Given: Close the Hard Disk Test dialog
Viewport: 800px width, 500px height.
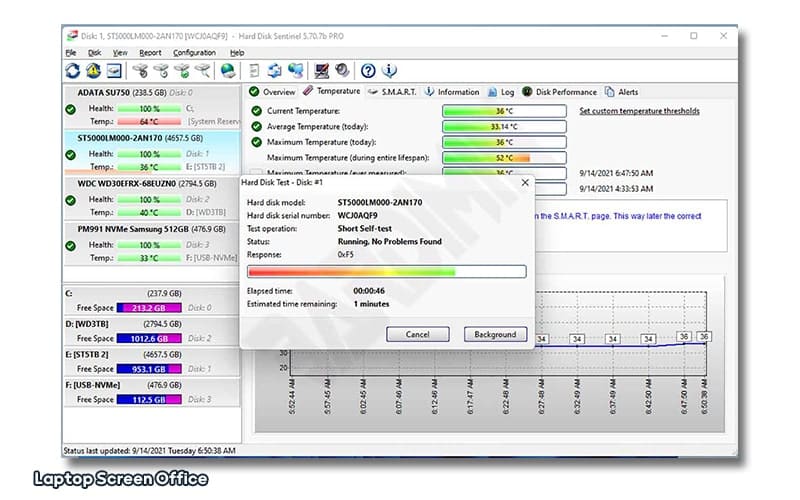Looking at the screenshot, I should coord(524,182).
